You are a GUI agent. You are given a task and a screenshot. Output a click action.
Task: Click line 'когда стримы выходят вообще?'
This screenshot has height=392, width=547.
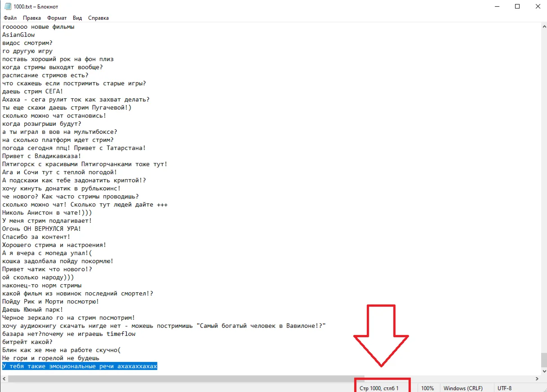pyautogui.click(x=53, y=67)
